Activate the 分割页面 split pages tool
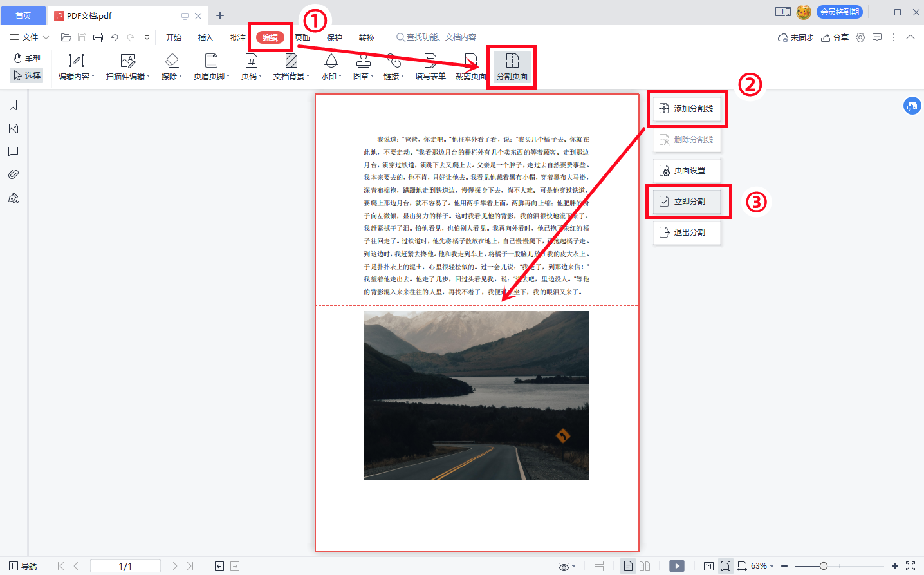The height and width of the screenshot is (575, 924). tap(511, 67)
